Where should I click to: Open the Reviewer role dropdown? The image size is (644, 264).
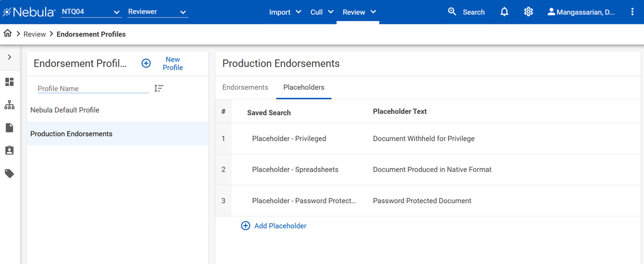click(x=157, y=12)
